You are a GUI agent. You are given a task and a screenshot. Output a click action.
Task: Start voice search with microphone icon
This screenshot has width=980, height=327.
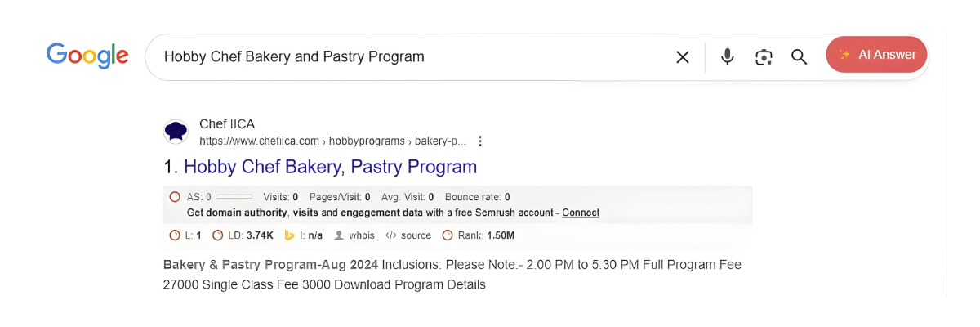[727, 56]
